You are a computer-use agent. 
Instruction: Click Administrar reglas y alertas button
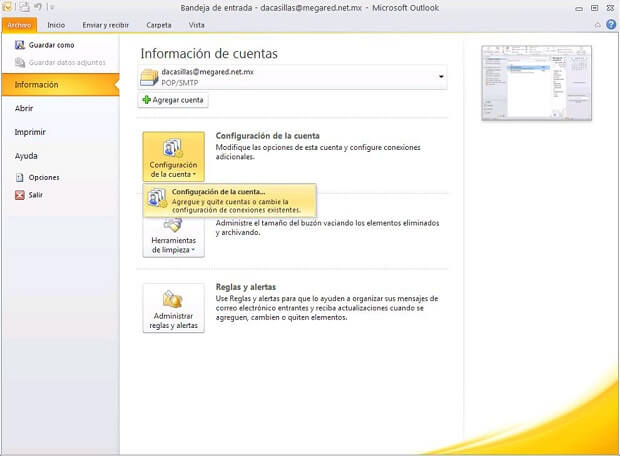(174, 308)
